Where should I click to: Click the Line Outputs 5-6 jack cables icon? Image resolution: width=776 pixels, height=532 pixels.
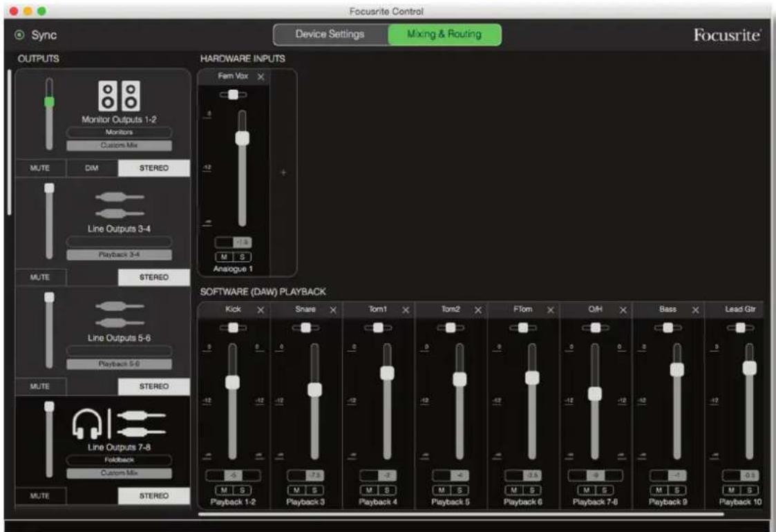[x=120, y=314]
